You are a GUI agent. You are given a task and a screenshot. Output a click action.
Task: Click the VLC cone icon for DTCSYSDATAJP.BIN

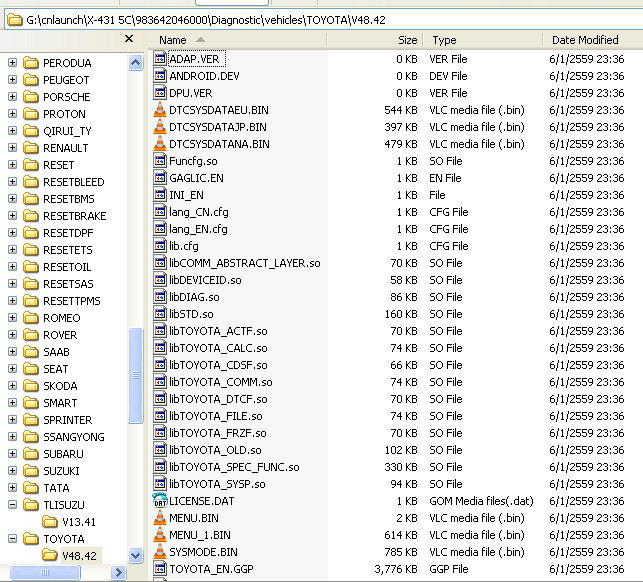coord(160,127)
